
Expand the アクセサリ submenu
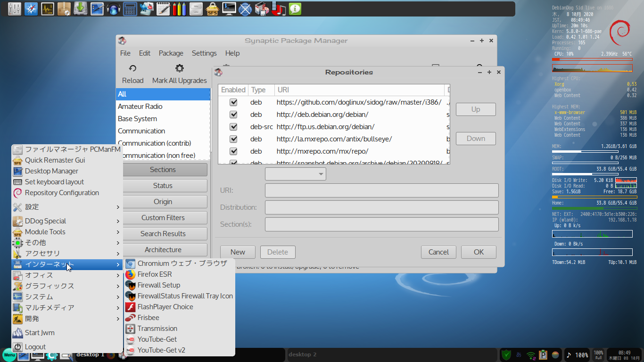point(67,254)
